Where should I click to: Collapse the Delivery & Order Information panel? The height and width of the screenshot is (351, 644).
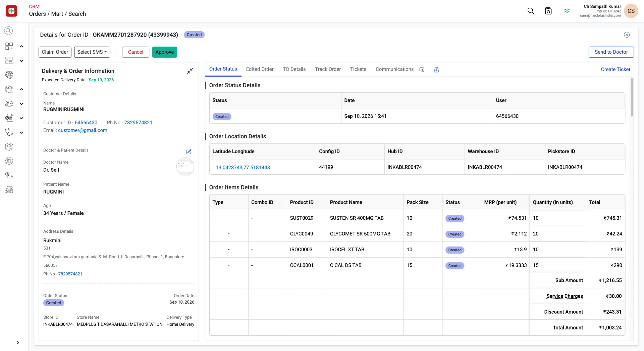pos(190,71)
